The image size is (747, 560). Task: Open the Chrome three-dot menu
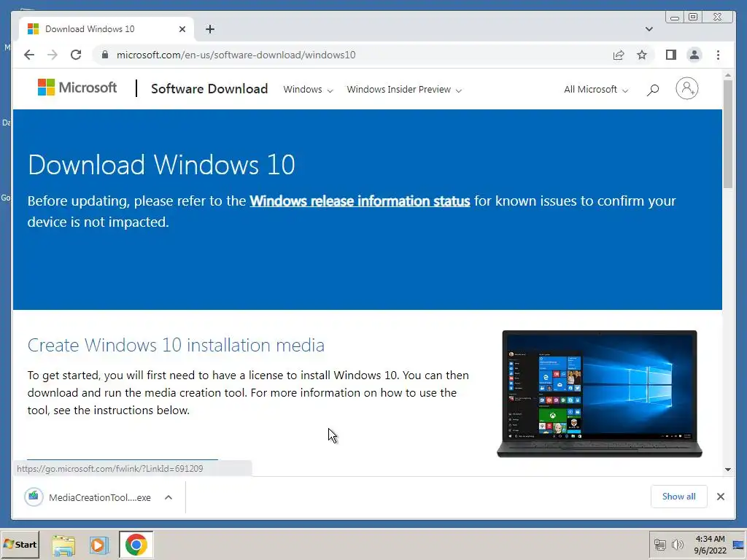point(718,55)
